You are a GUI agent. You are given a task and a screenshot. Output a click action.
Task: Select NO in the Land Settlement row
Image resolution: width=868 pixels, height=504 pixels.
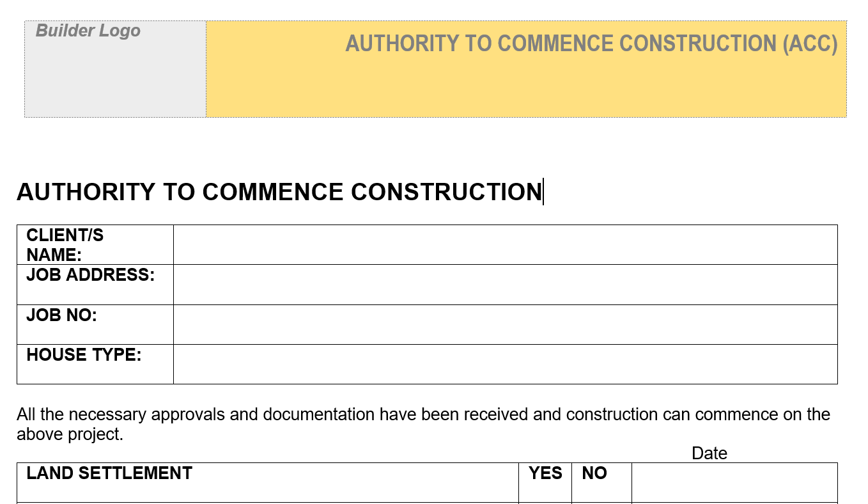pyautogui.click(x=594, y=473)
